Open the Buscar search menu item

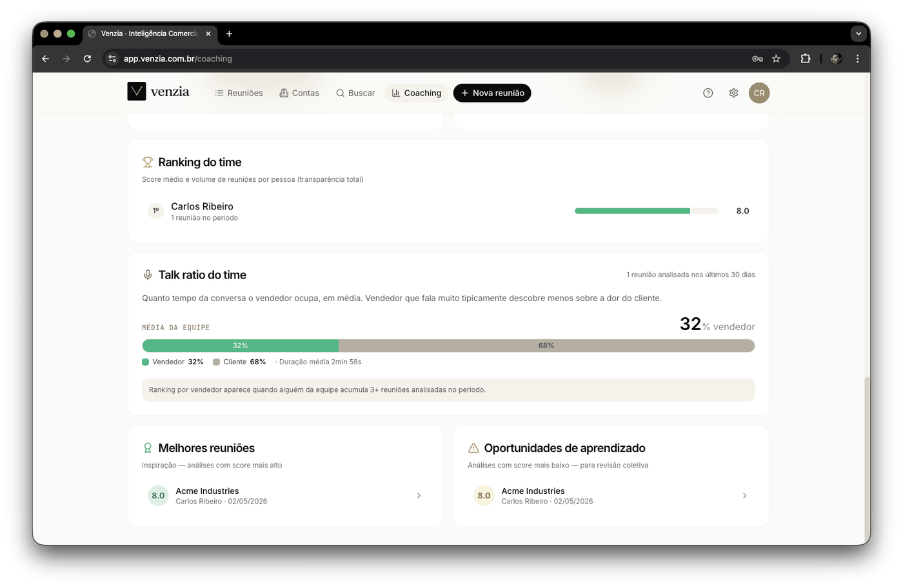click(355, 93)
